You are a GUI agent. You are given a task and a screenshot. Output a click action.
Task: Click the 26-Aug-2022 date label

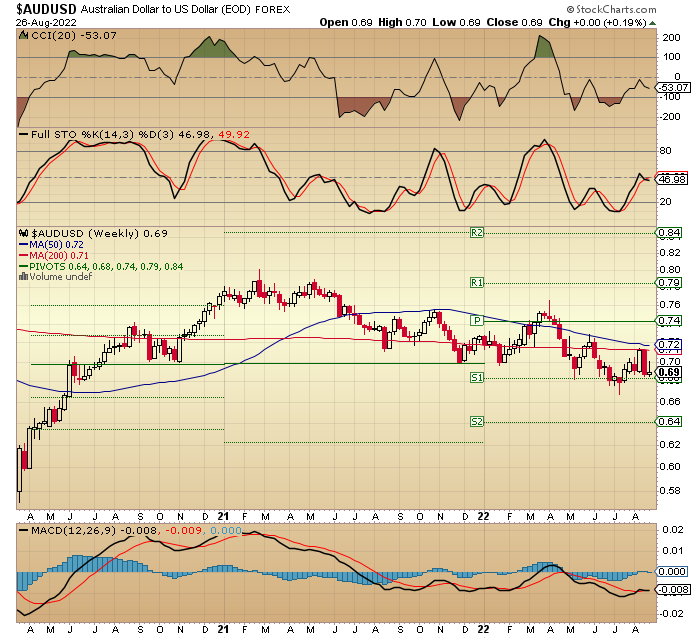(46, 22)
